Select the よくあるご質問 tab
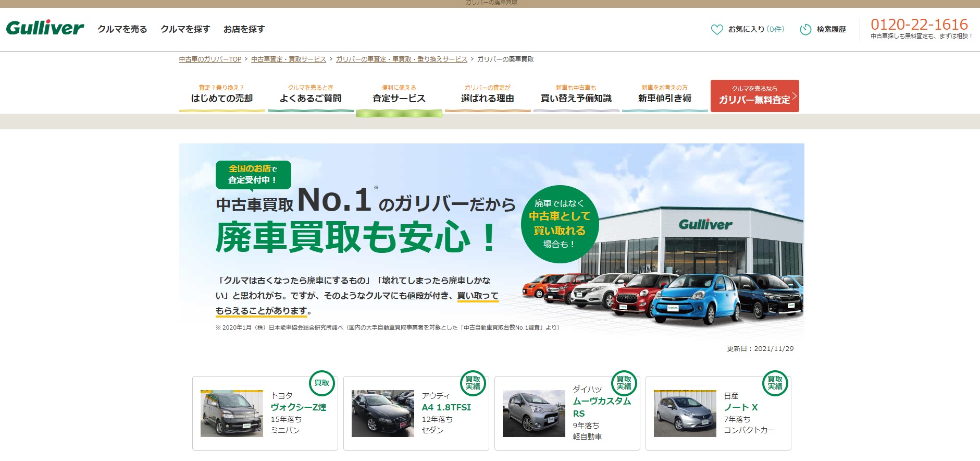This screenshot has width=980, height=461. point(311,95)
